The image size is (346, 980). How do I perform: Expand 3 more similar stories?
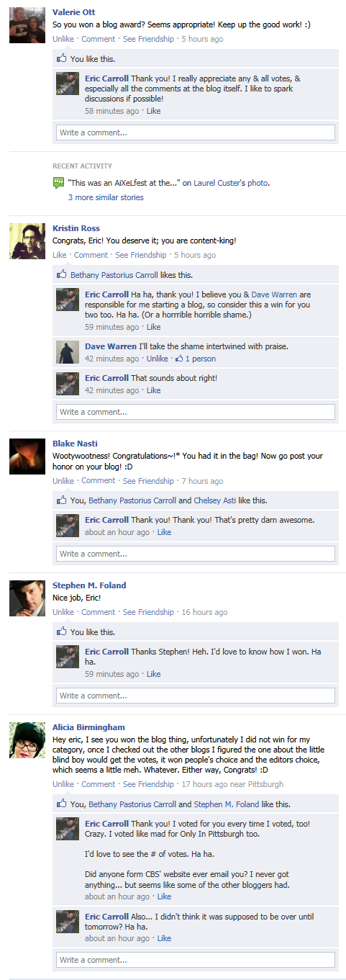pos(106,197)
